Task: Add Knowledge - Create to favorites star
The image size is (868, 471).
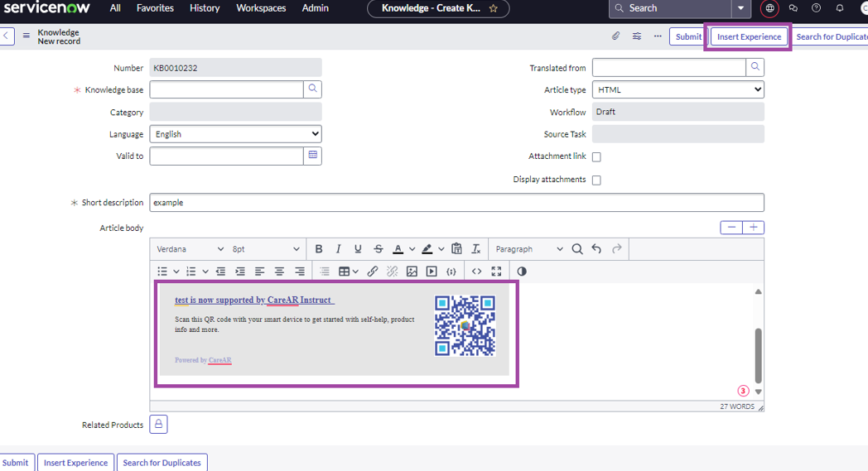Action: [494, 8]
